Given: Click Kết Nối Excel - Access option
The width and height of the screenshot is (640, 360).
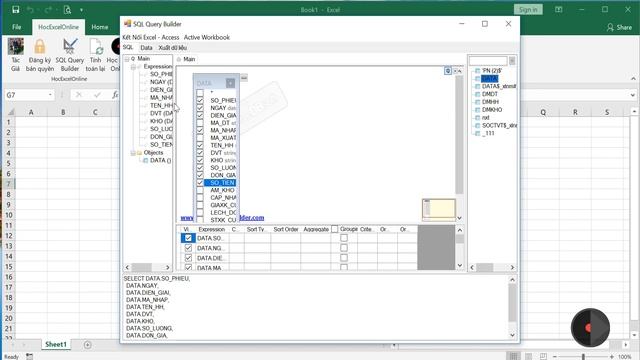Looking at the screenshot, I should pos(151,37).
